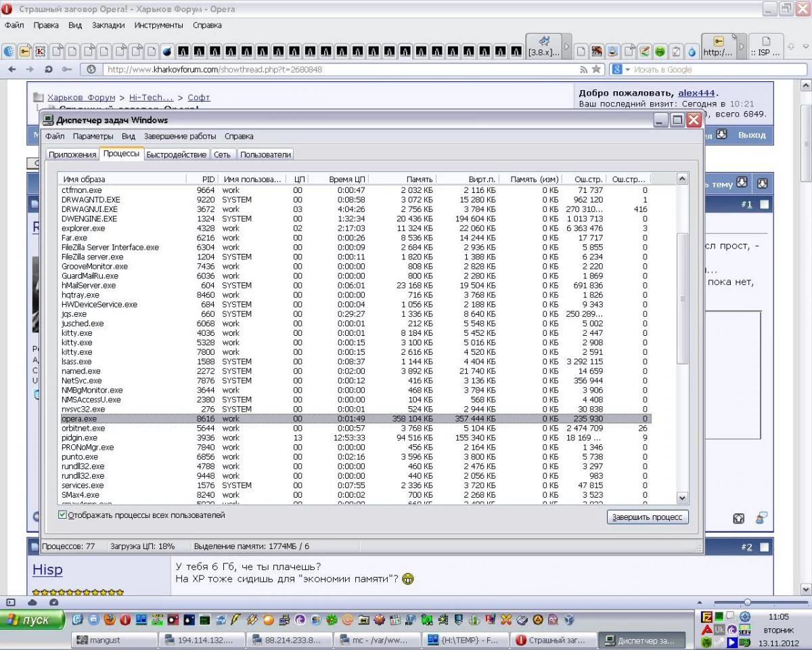Open the Параметры menu in Task Manager
This screenshot has width=812, height=650.
pyautogui.click(x=93, y=136)
